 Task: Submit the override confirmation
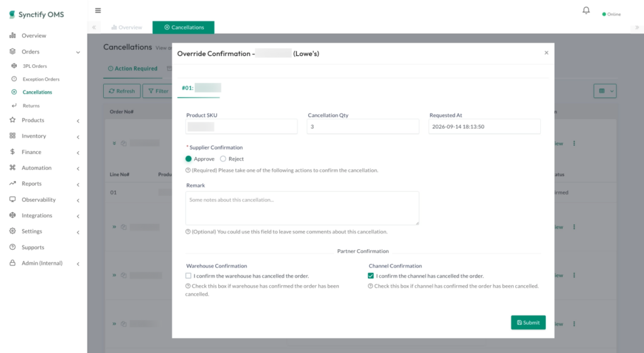528,323
